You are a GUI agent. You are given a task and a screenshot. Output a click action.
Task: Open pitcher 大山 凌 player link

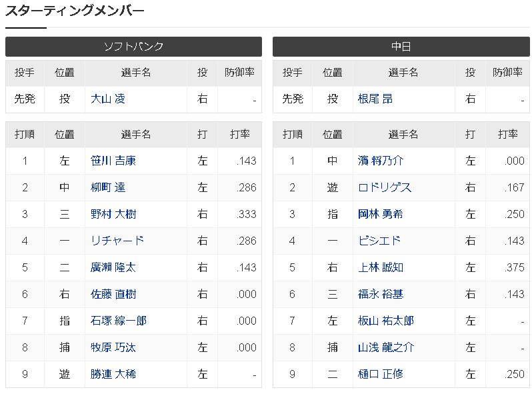[108, 99]
